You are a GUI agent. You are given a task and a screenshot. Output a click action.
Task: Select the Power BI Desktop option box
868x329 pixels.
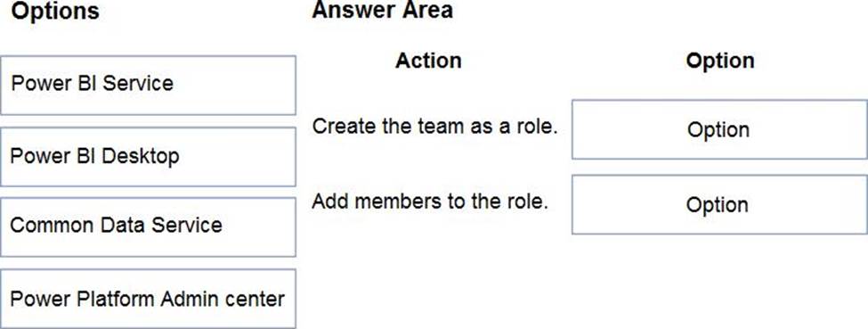click(x=148, y=156)
